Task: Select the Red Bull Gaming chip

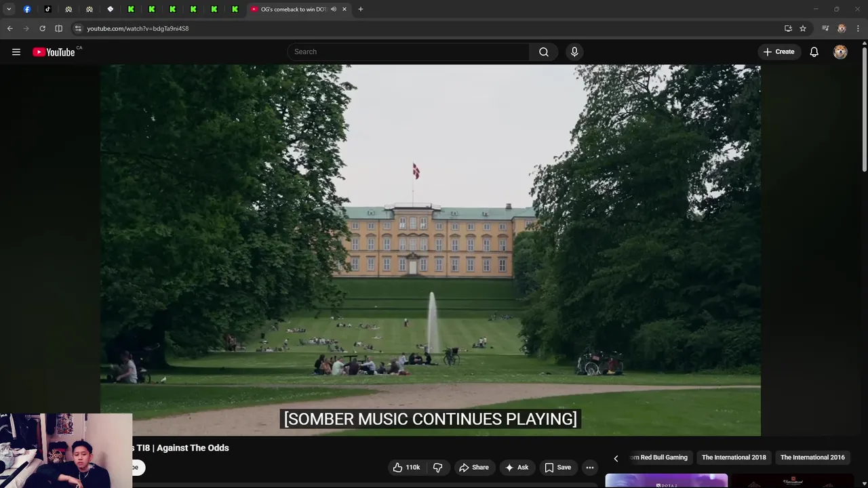Action: [660, 457]
